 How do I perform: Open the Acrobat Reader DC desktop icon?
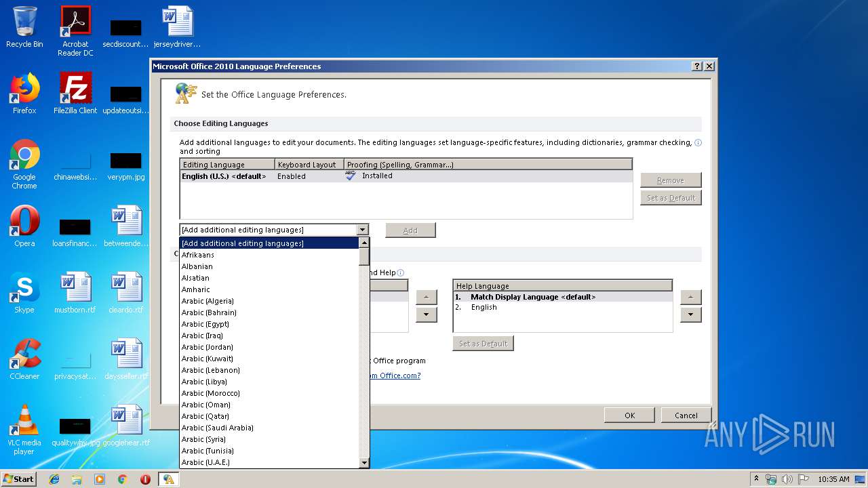pos(75,31)
